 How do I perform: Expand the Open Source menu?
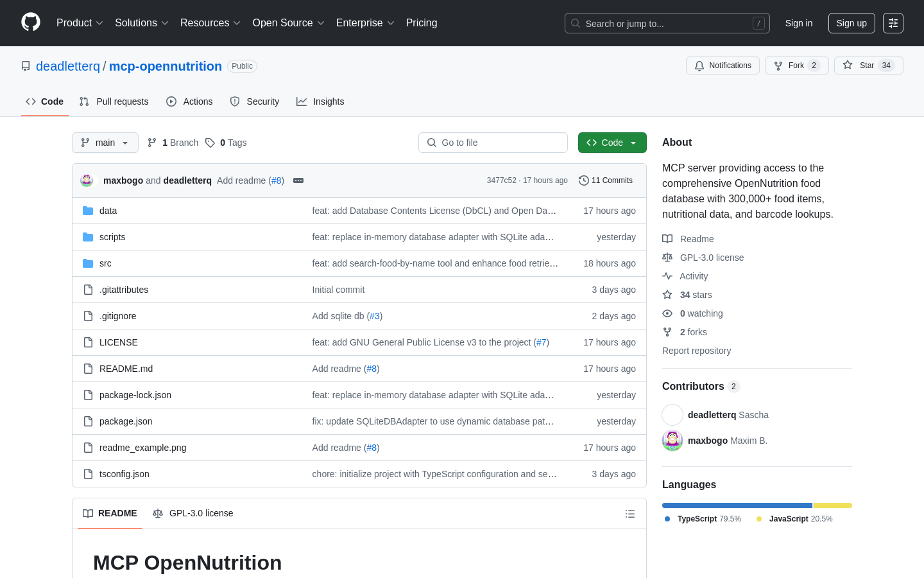point(289,23)
